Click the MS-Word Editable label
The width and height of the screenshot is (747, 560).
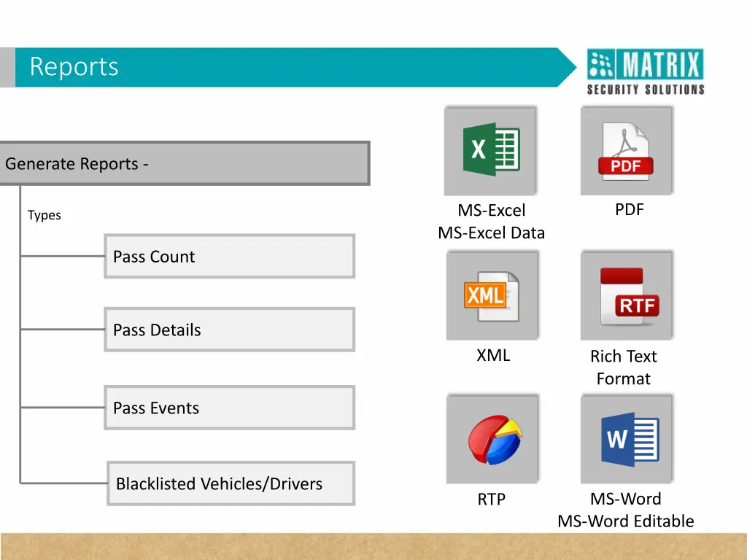pyautogui.click(x=625, y=521)
